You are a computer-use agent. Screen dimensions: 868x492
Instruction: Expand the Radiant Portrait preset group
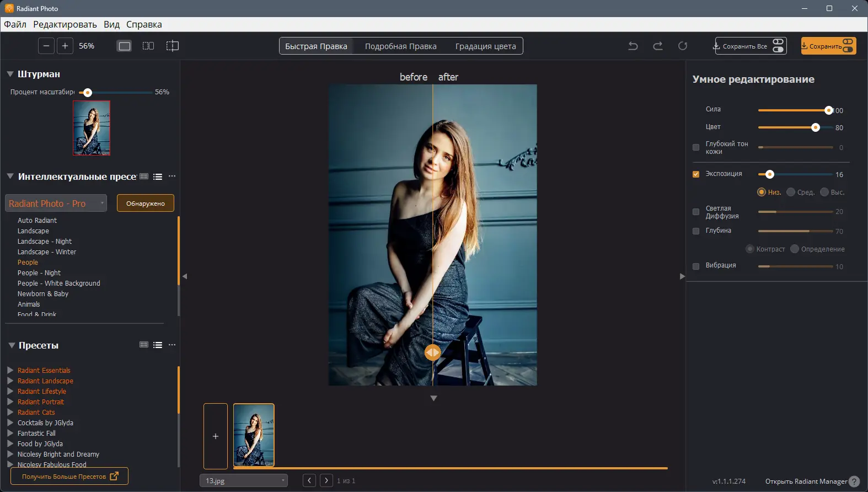tap(10, 402)
